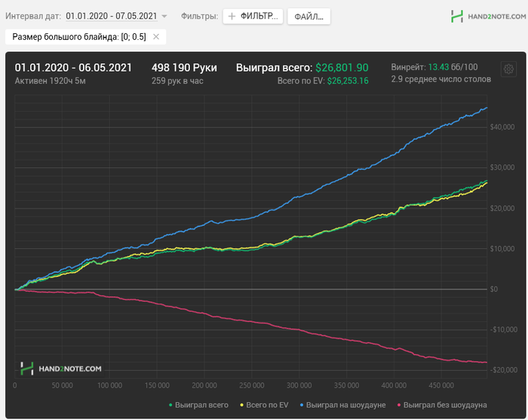The image size is (528, 420).
Task: Click the 100 000 x-axis label
Action: [109, 385]
